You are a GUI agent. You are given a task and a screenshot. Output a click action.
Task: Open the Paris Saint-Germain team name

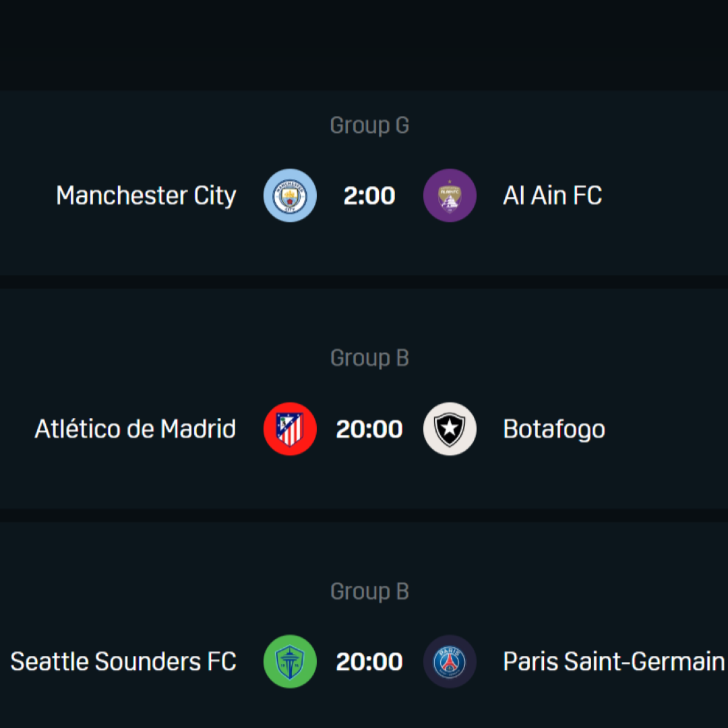613,661
